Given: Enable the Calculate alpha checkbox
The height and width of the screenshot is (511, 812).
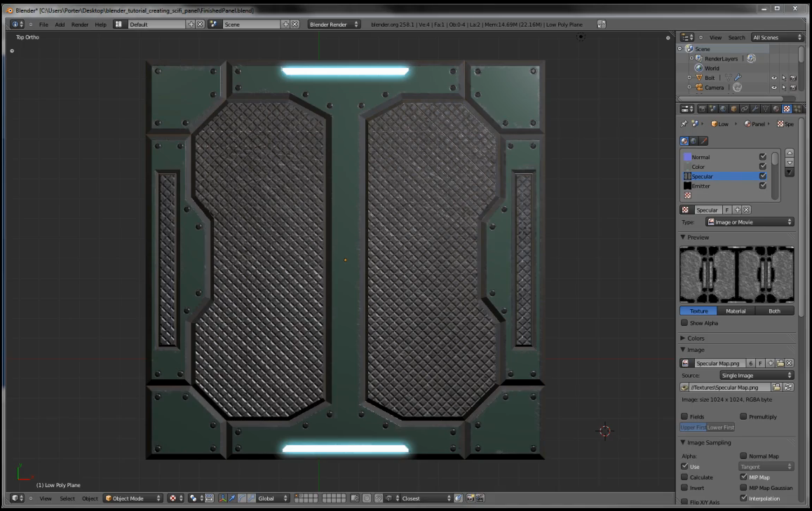Looking at the screenshot, I should [685, 477].
